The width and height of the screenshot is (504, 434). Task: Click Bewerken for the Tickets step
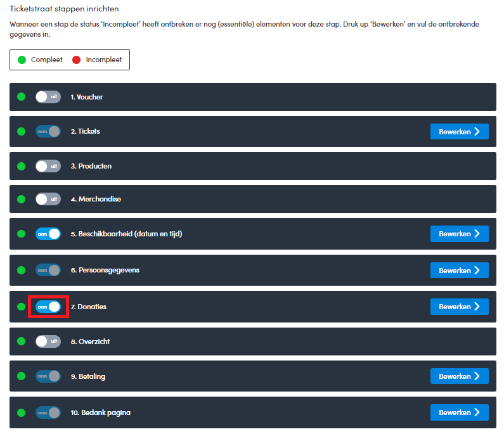coord(459,131)
